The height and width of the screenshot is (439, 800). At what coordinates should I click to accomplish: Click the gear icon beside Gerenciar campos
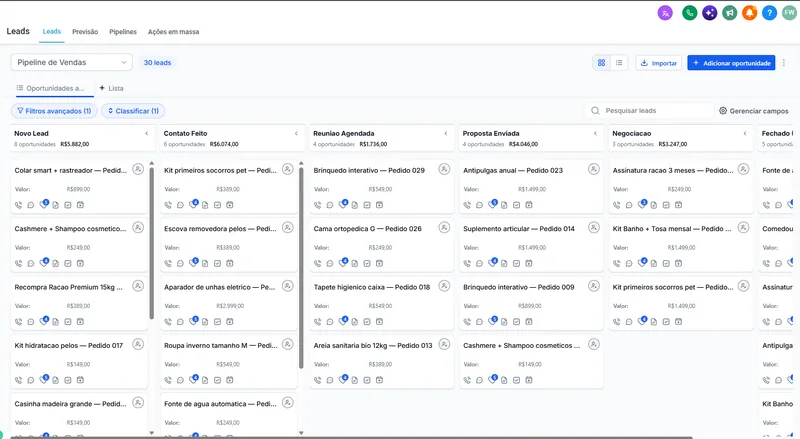pyautogui.click(x=722, y=111)
